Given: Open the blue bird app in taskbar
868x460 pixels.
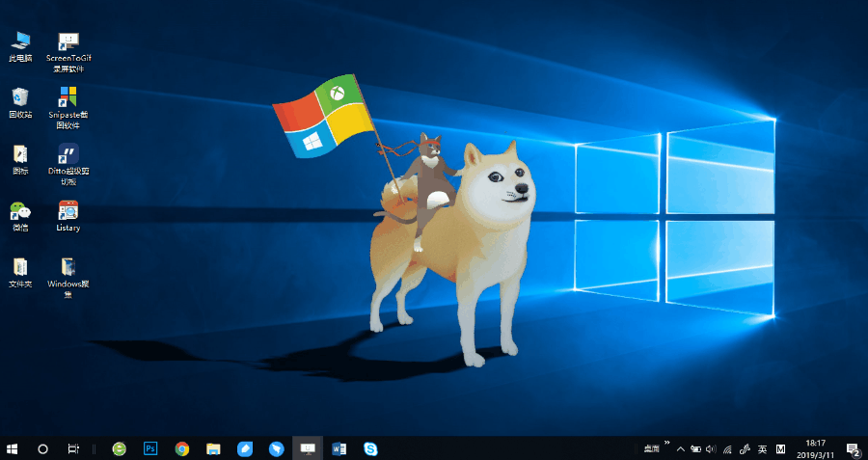Looking at the screenshot, I should (x=276, y=448).
